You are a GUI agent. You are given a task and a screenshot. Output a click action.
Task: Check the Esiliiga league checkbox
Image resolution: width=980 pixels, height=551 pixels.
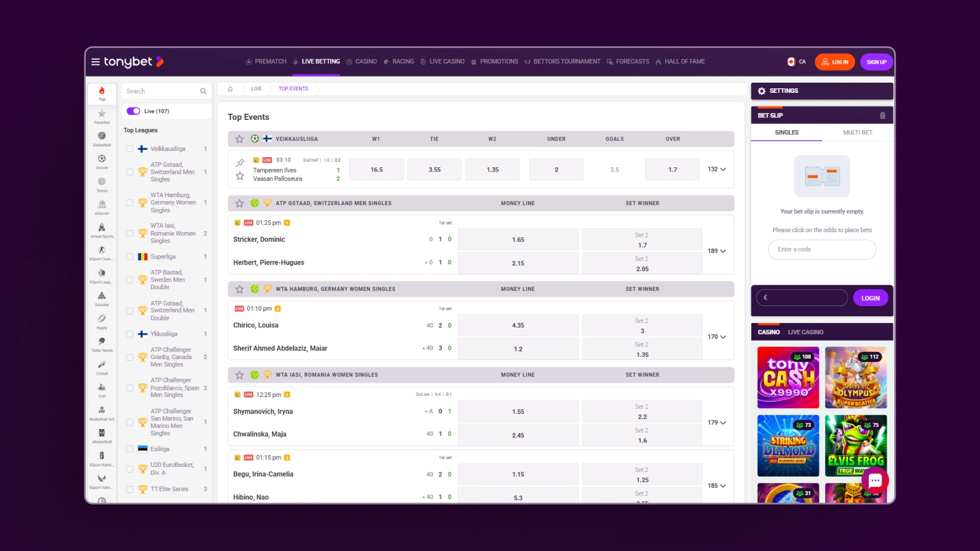[130, 449]
